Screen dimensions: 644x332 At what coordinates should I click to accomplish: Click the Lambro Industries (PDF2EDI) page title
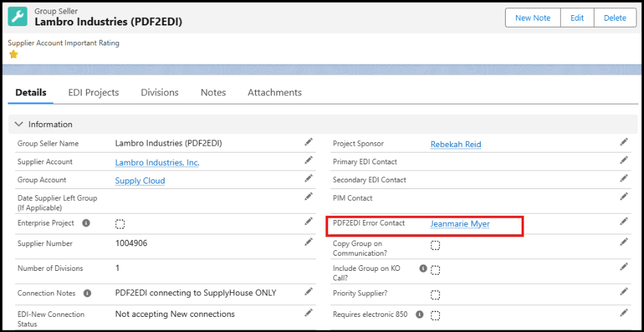[x=109, y=22]
